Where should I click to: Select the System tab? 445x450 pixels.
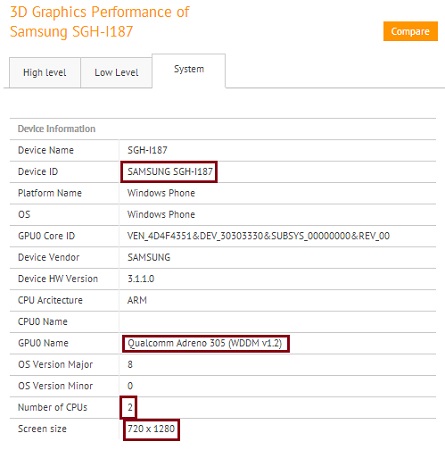(189, 69)
